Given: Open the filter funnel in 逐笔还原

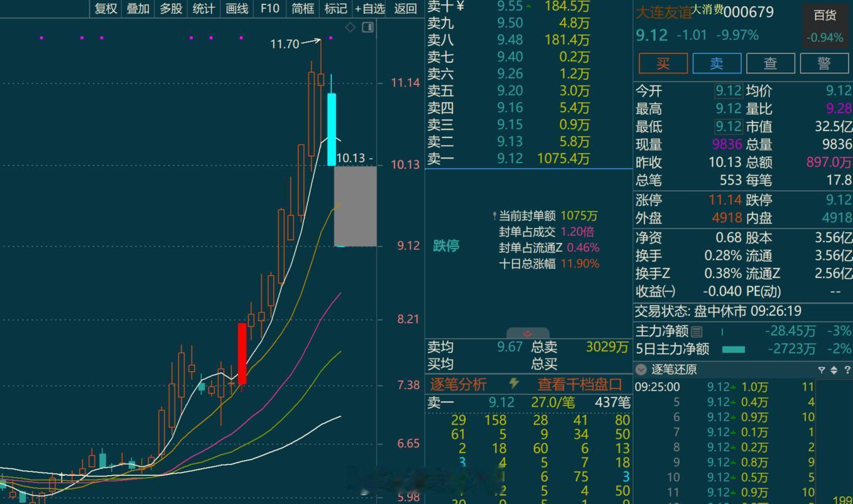Looking at the screenshot, I should tap(821, 370).
